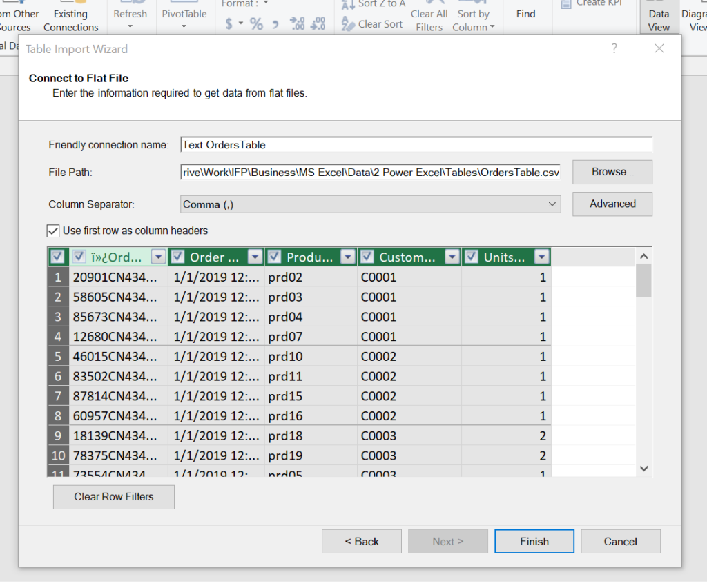The width and height of the screenshot is (707, 588).
Task: Open the Custom… column filter dropdown arrow
Action: pyautogui.click(x=452, y=257)
